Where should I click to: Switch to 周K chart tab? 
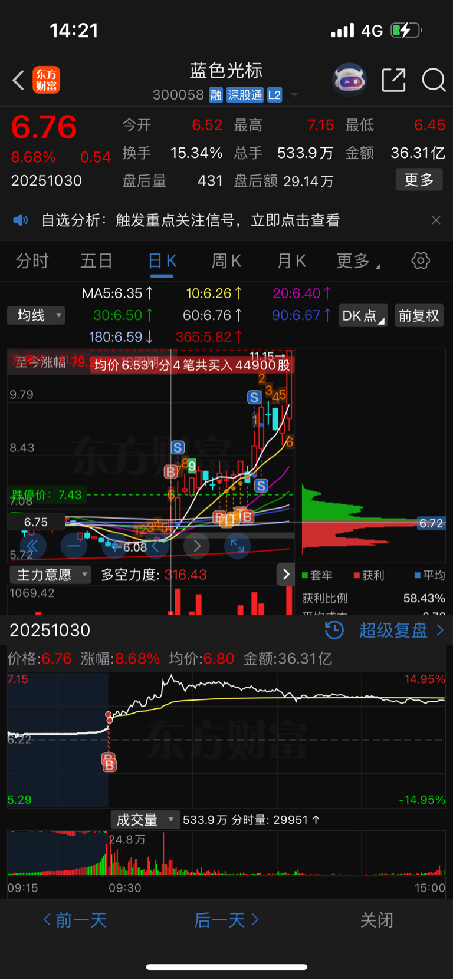click(226, 260)
